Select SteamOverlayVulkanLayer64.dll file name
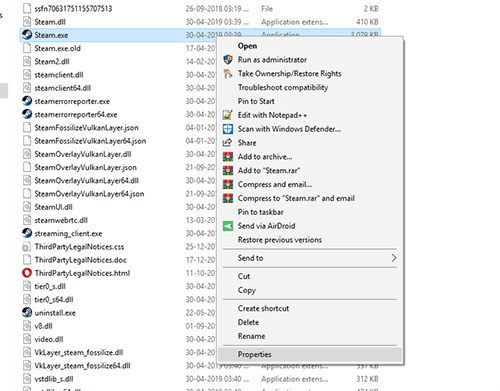The image size is (500, 391). click(86, 181)
